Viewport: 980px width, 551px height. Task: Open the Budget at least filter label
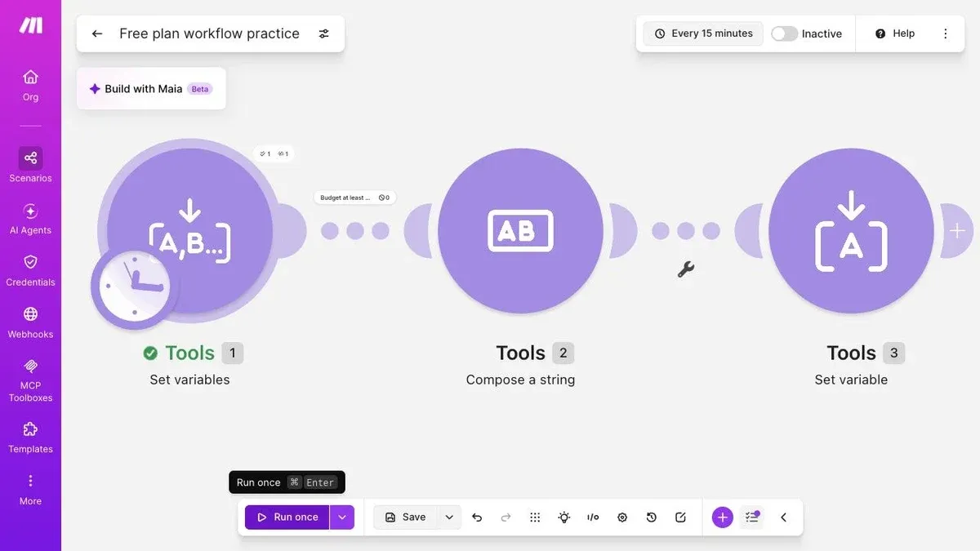click(x=354, y=198)
